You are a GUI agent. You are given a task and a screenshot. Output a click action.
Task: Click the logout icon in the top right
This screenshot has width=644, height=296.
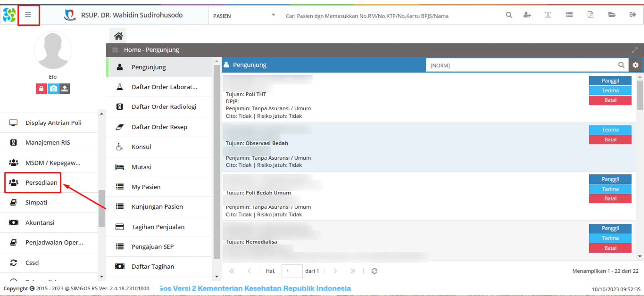pyautogui.click(x=633, y=15)
